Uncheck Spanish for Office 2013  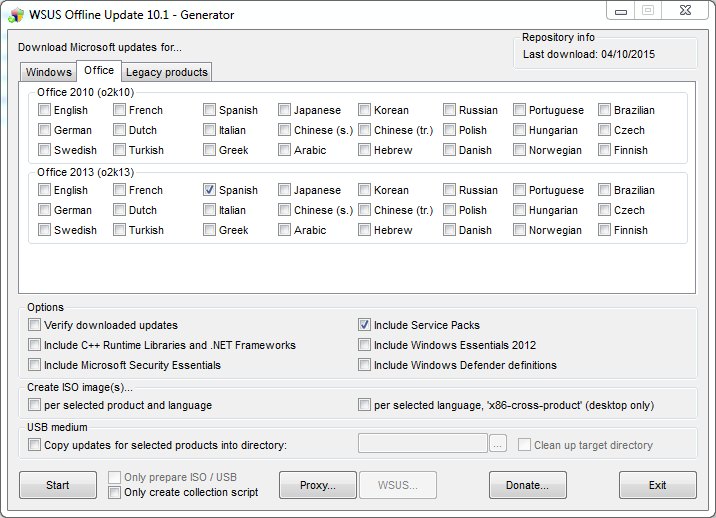pyautogui.click(x=210, y=190)
